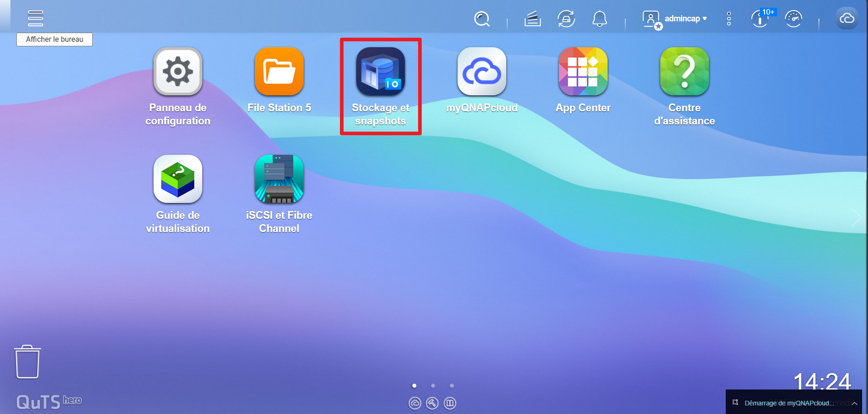Open the main hamburger menu

click(x=35, y=19)
